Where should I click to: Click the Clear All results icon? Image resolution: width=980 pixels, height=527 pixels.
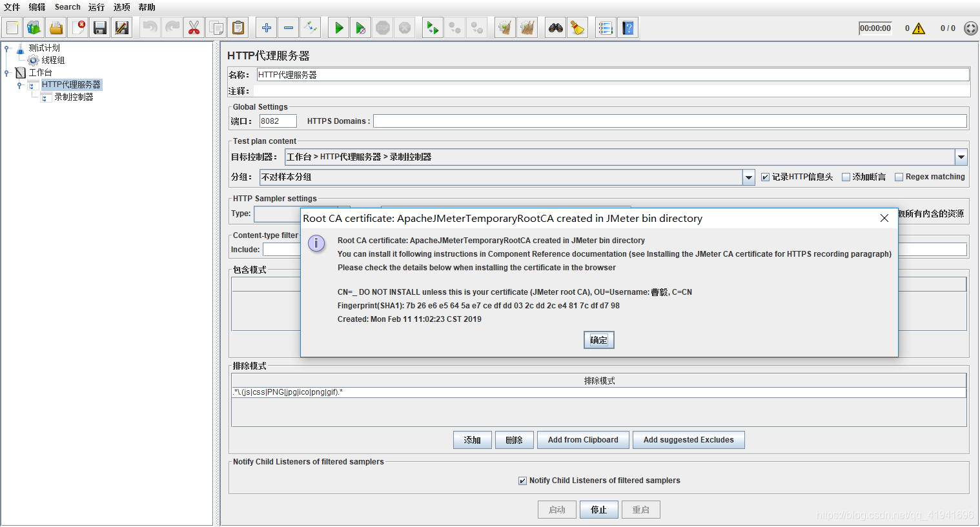(527, 28)
